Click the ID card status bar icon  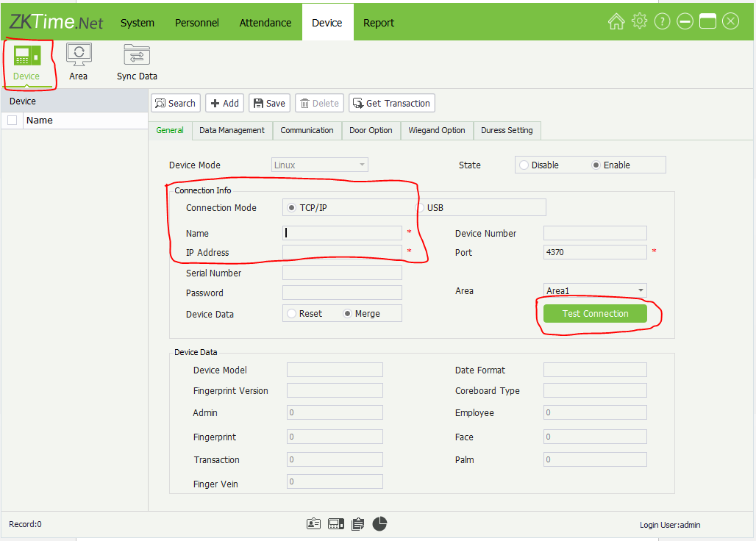pos(314,524)
